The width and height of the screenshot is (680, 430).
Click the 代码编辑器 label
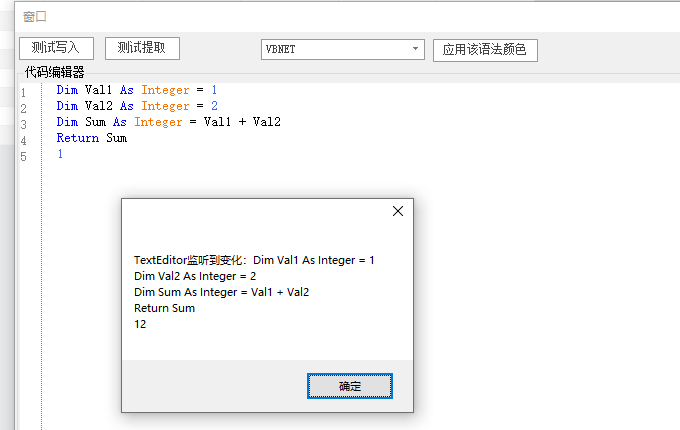54,72
